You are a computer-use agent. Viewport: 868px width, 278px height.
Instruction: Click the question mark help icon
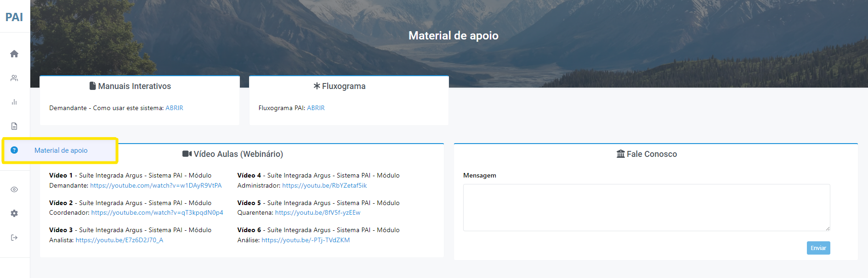coord(14,150)
